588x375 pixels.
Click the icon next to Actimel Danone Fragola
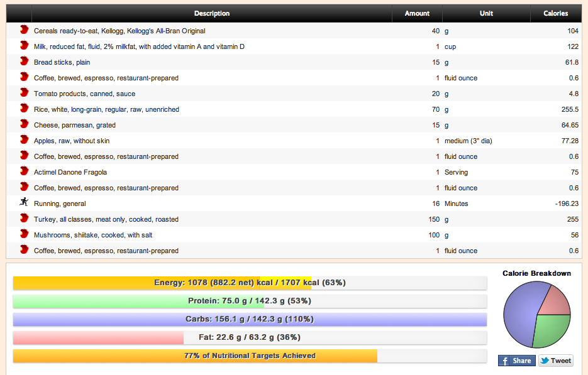[24, 171]
